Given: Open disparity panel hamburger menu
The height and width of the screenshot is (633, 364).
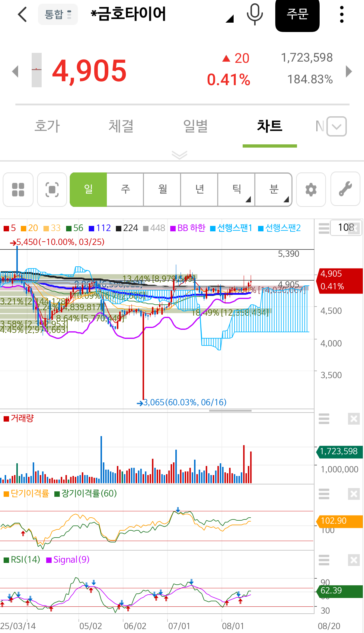Looking at the screenshot, I should pyautogui.click(x=324, y=494).
